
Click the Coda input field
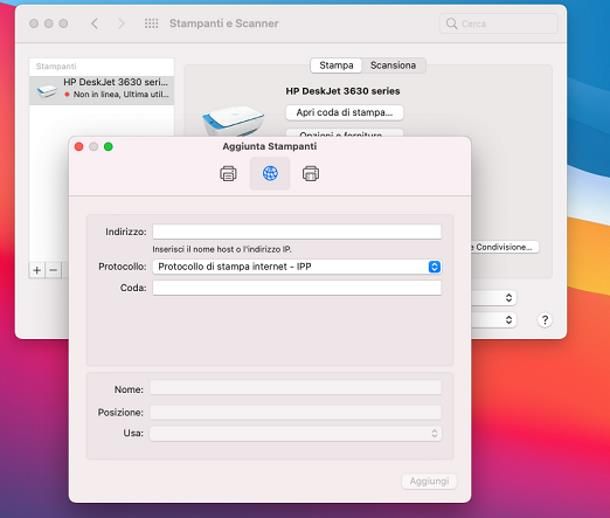[297, 288]
